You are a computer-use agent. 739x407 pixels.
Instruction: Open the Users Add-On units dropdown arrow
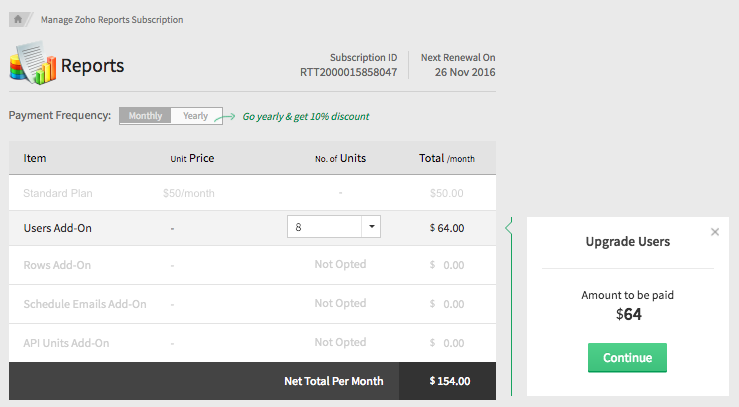tap(371, 227)
